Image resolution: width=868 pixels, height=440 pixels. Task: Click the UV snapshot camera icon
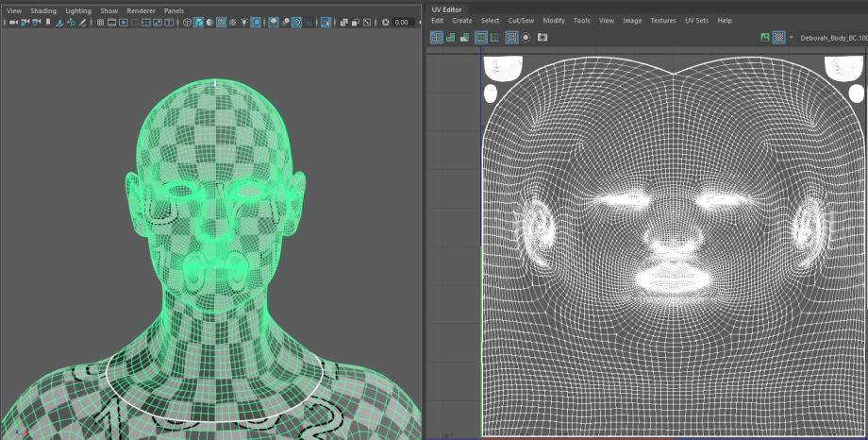pos(542,38)
